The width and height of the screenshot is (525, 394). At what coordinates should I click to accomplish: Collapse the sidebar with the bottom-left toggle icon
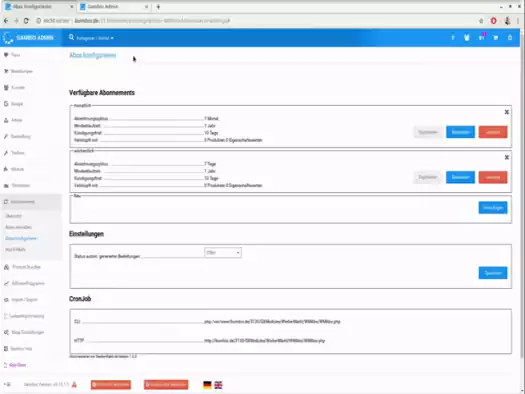[8, 384]
